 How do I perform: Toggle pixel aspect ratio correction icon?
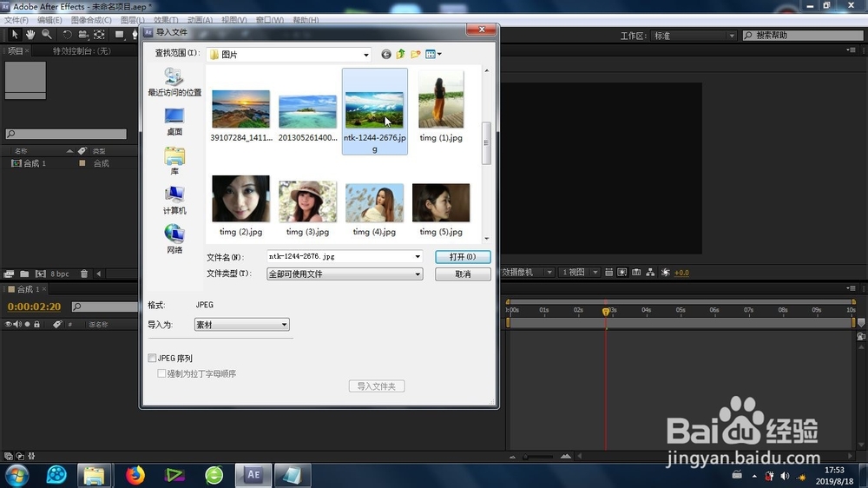[x=609, y=273]
